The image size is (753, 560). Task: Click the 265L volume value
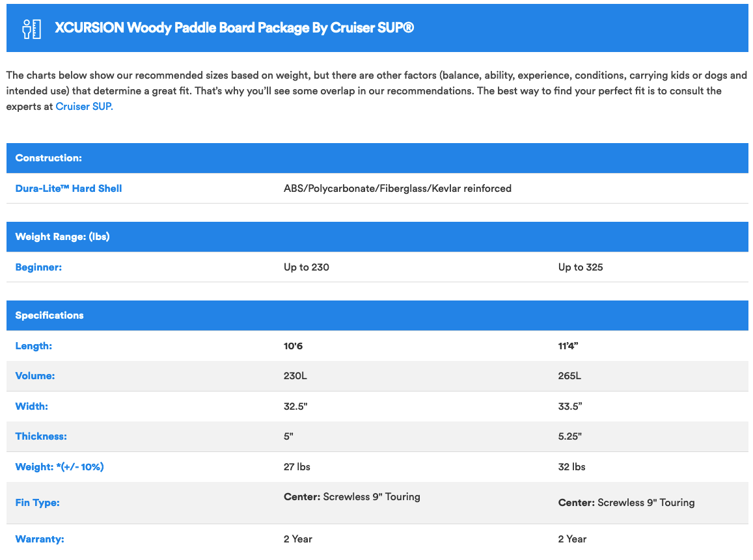pos(569,376)
